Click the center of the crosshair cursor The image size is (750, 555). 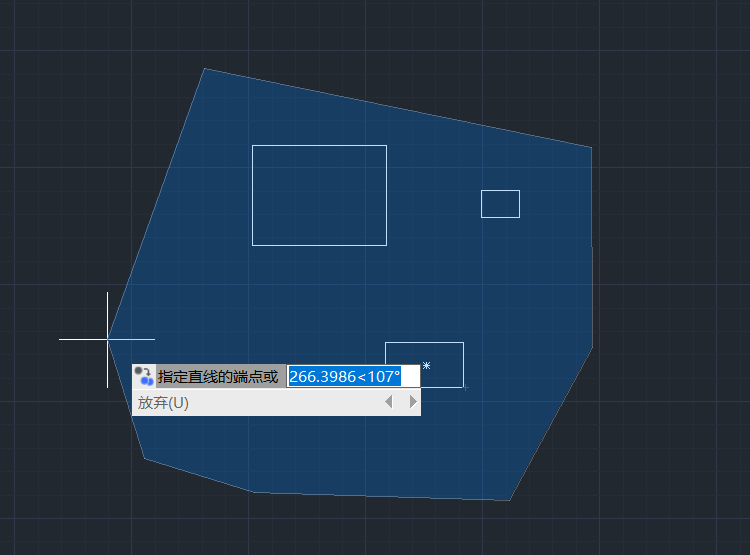107,339
